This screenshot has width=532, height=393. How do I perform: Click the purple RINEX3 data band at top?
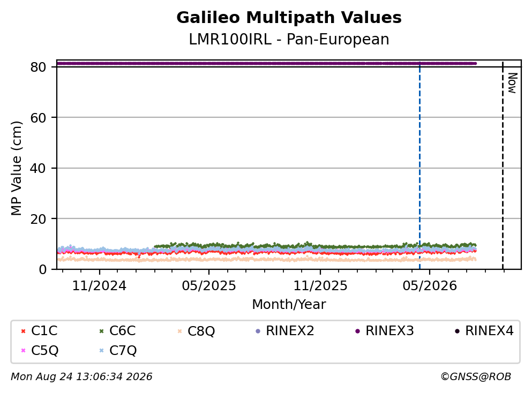(x=266, y=63)
